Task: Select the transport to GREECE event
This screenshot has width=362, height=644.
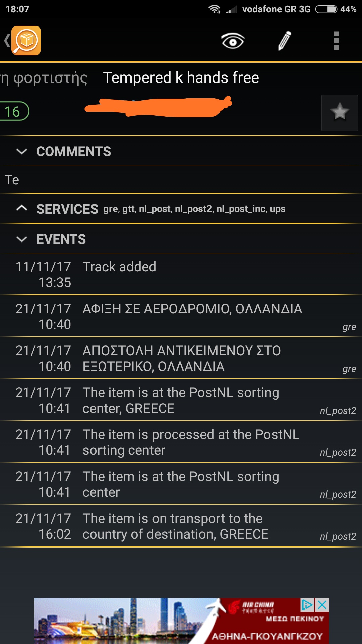Action: (x=181, y=526)
